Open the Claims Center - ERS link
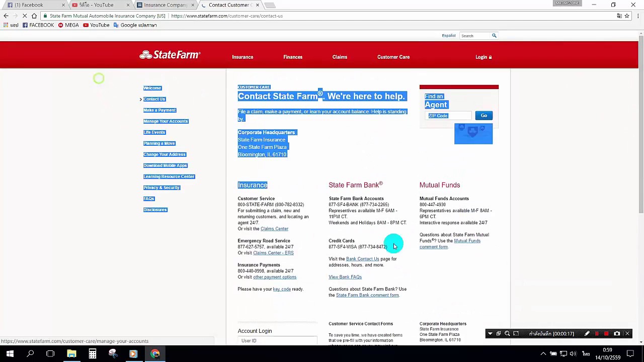Screen dimensions: 644x362 click(x=273, y=253)
